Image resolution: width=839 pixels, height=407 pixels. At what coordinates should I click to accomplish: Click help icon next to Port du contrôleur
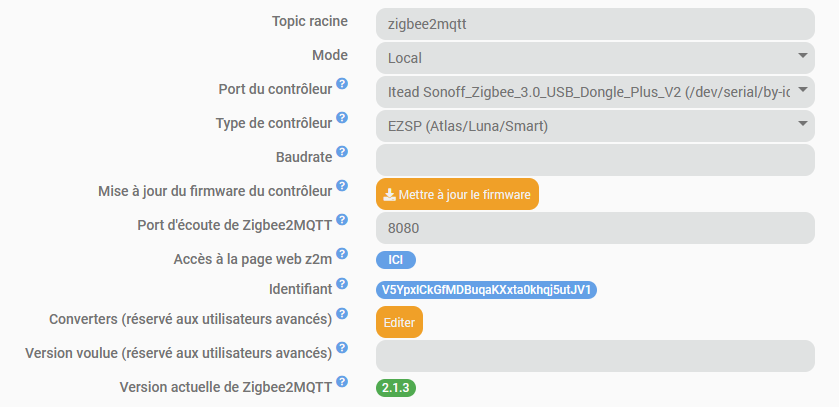[342, 85]
